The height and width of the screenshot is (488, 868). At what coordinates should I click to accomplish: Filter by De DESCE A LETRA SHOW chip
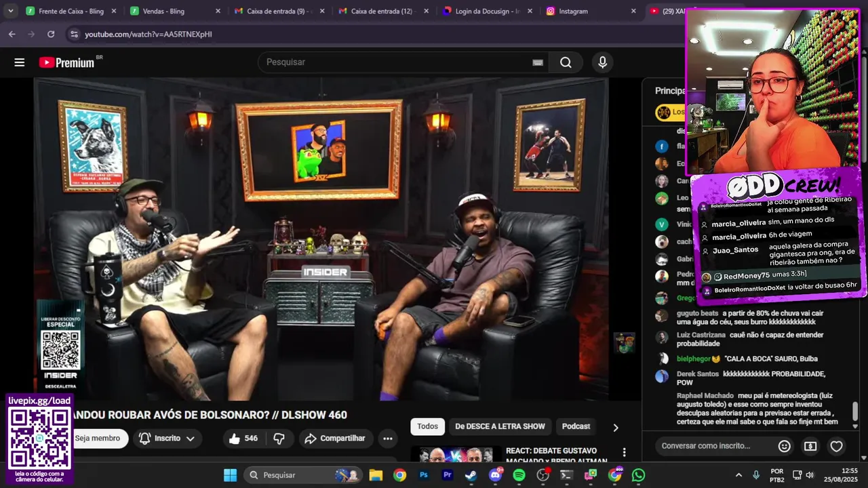point(500,426)
